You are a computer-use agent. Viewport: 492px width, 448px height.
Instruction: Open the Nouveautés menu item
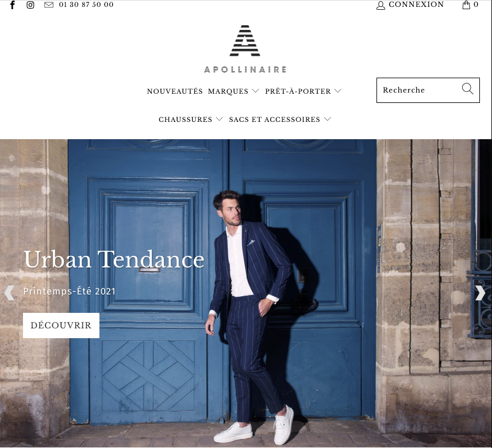(x=175, y=91)
